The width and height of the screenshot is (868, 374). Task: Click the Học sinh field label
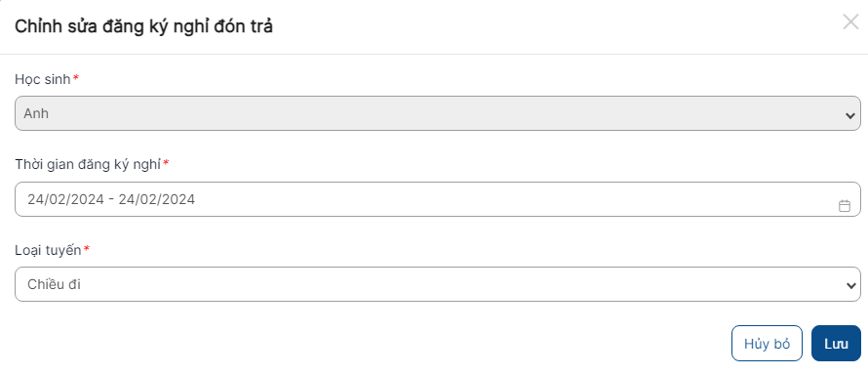pyautogui.click(x=43, y=79)
